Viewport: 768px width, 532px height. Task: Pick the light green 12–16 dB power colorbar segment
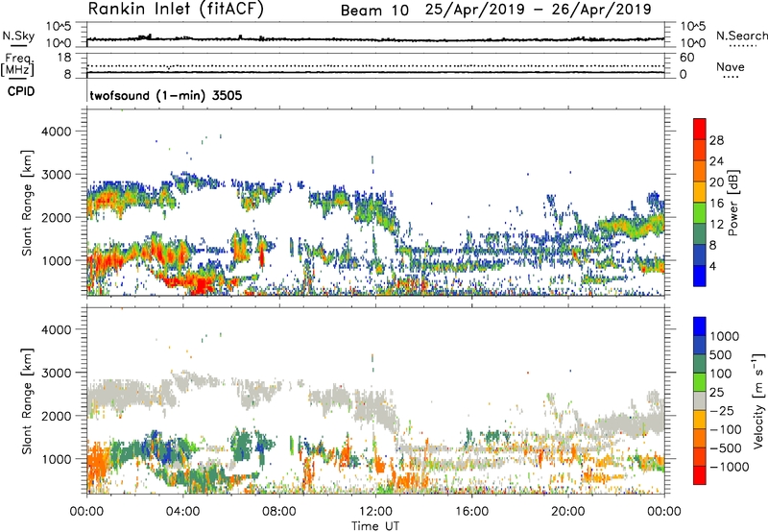pyautogui.click(x=700, y=213)
